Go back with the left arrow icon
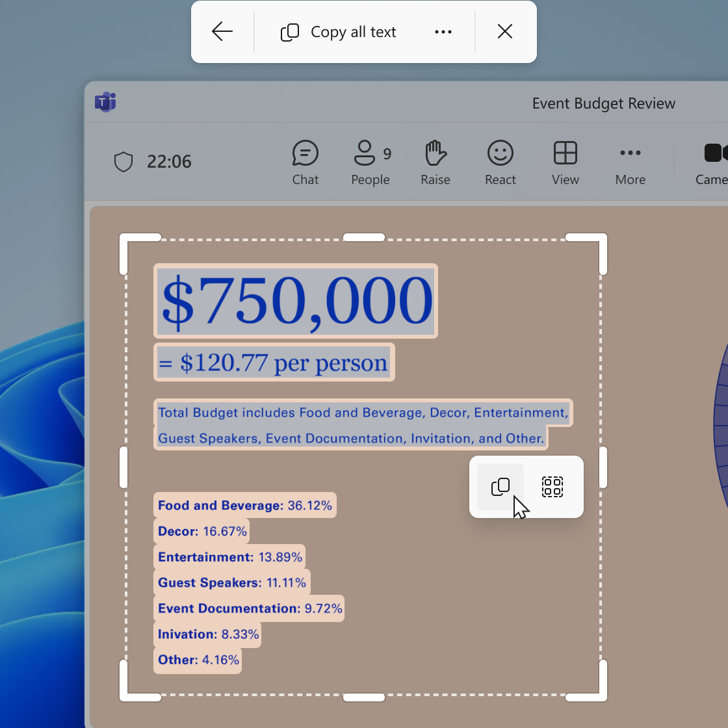 222,32
